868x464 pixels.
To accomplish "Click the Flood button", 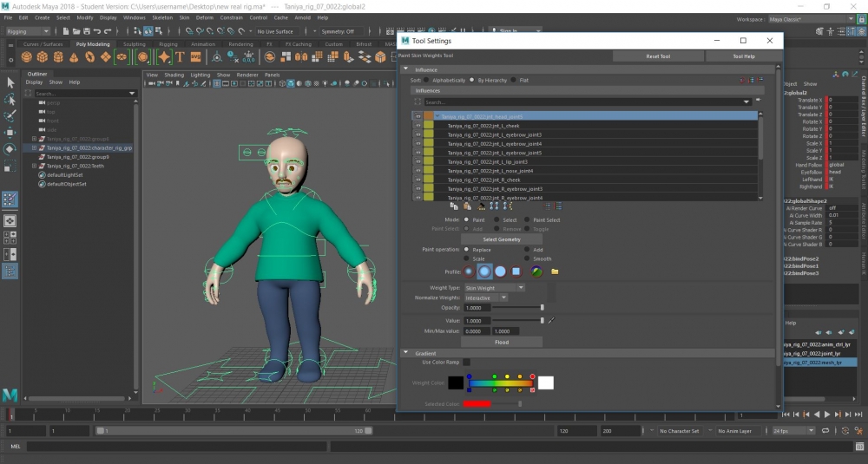I will (502, 342).
